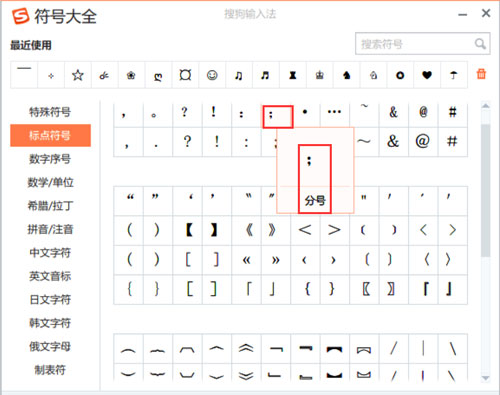
Task: Show the 希腊/拉丁 symbols
Action: (50, 206)
